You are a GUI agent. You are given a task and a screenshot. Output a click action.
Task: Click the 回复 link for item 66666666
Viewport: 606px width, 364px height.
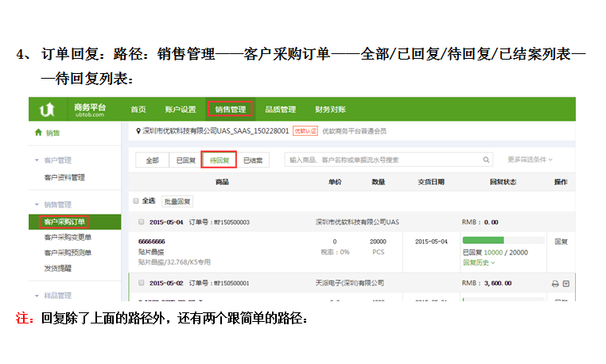point(561,242)
